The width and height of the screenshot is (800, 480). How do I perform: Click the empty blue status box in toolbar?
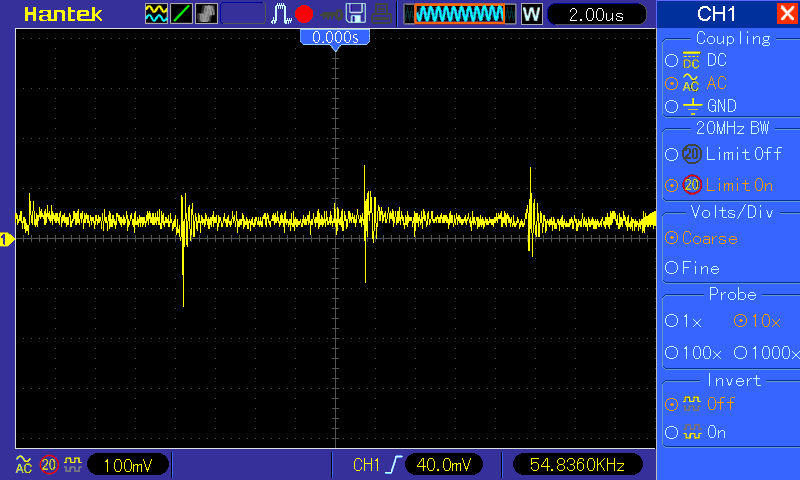(x=243, y=14)
